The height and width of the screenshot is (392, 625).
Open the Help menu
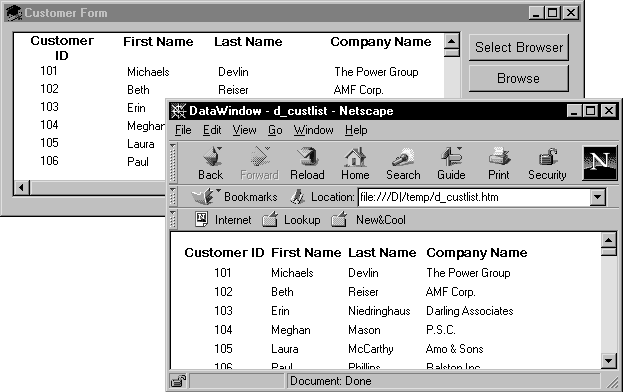pos(356,130)
